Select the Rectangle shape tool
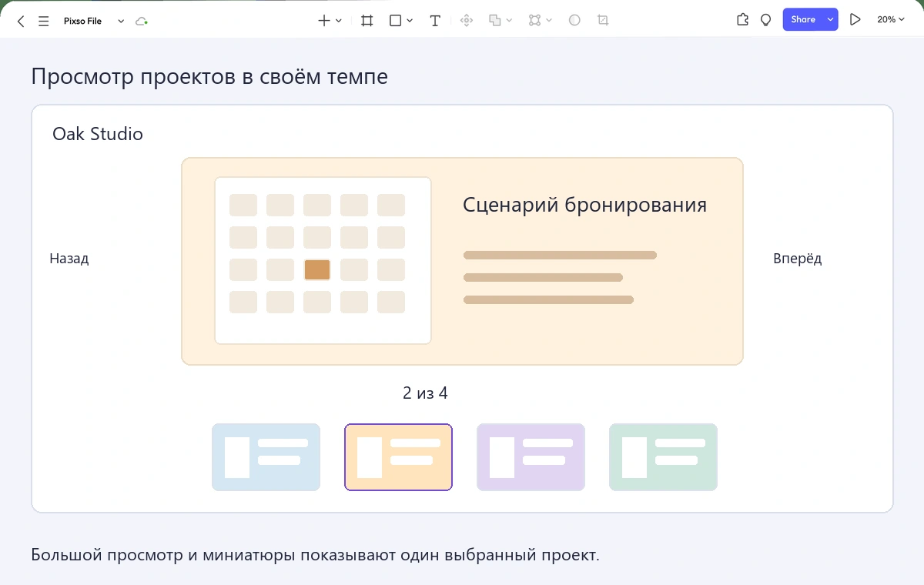 click(395, 21)
